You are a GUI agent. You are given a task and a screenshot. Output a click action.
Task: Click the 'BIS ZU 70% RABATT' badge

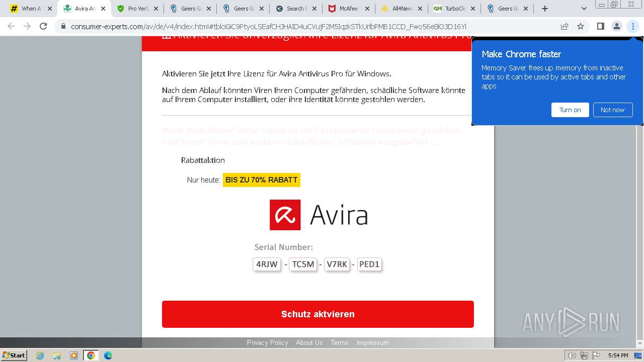coord(262,179)
